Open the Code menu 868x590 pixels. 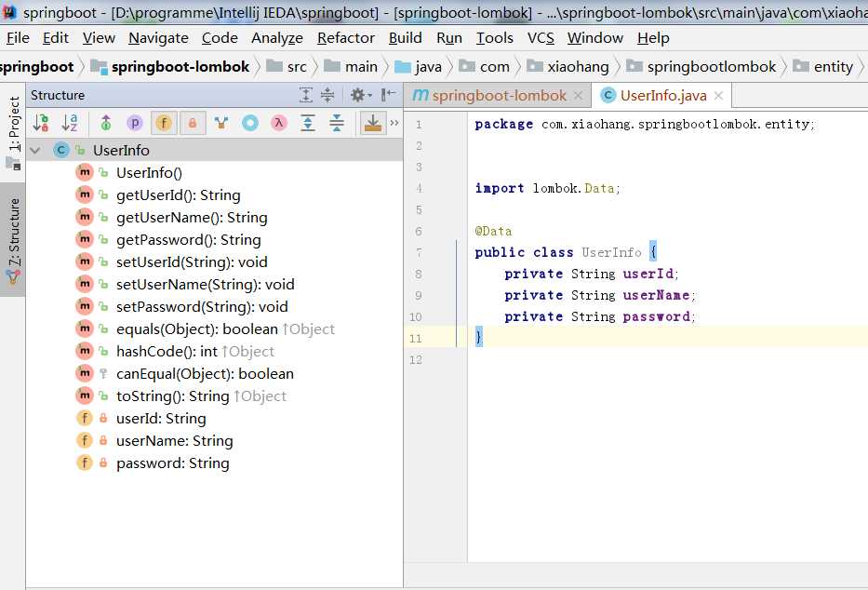pos(220,37)
